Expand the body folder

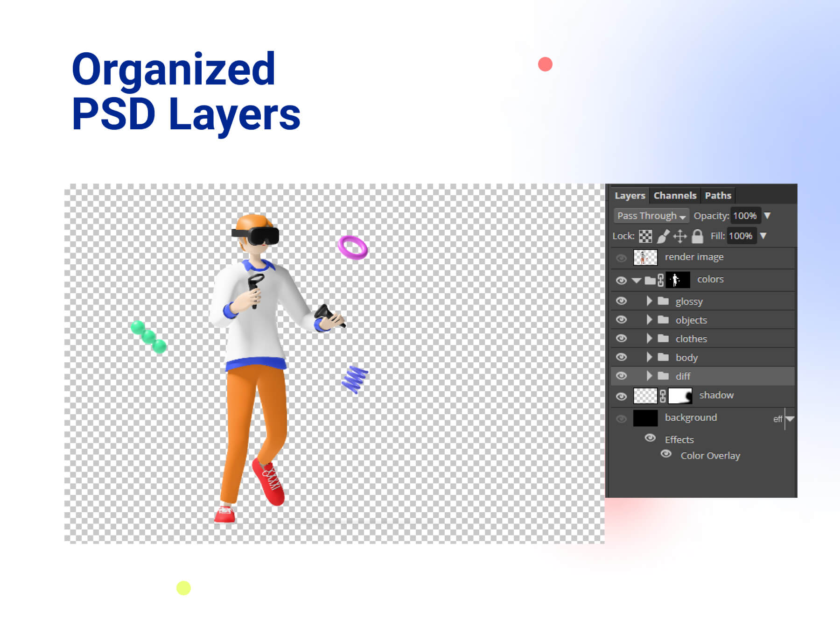click(x=649, y=357)
